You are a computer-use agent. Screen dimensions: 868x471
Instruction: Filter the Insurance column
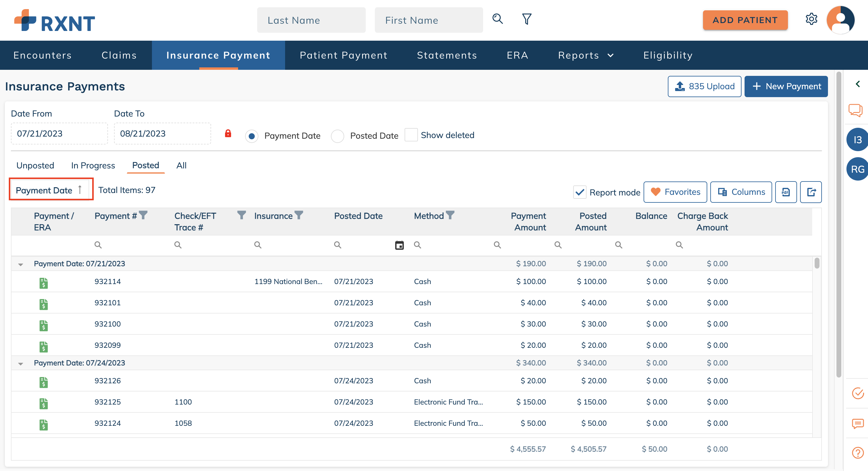(299, 215)
